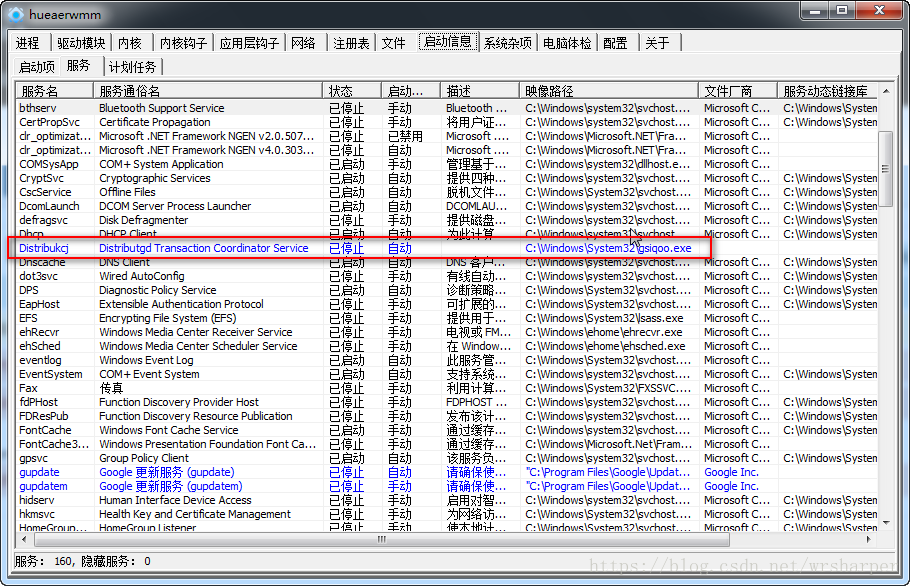910x586 pixels.
Task: Switch to the 网络 tab
Action: (304, 43)
